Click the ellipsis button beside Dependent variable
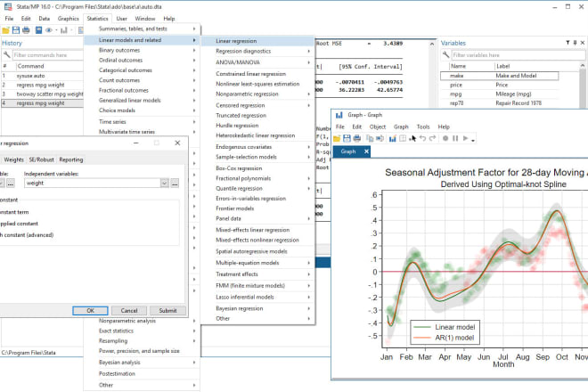The image size is (588, 392). pos(11,183)
